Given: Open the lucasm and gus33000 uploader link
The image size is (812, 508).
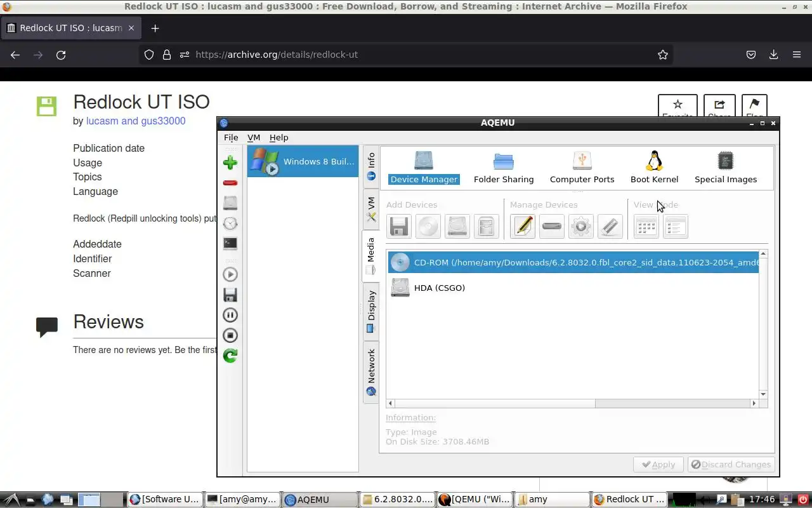Looking at the screenshot, I should [x=136, y=121].
